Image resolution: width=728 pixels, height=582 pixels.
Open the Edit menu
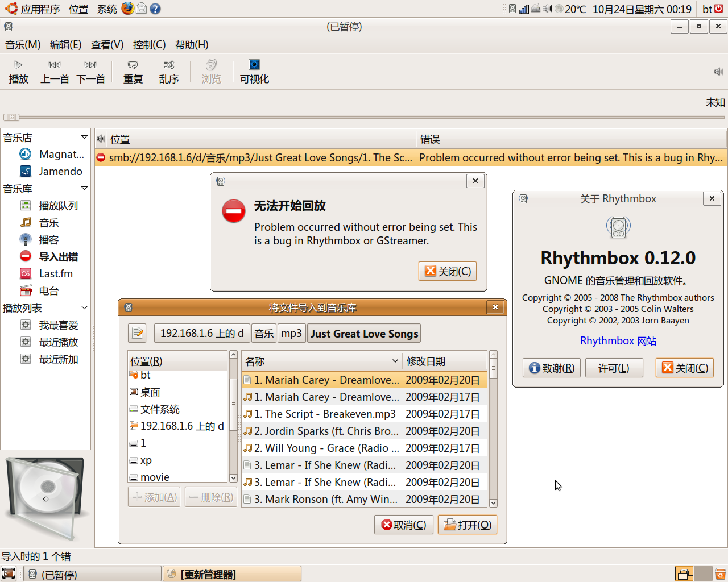coord(65,45)
